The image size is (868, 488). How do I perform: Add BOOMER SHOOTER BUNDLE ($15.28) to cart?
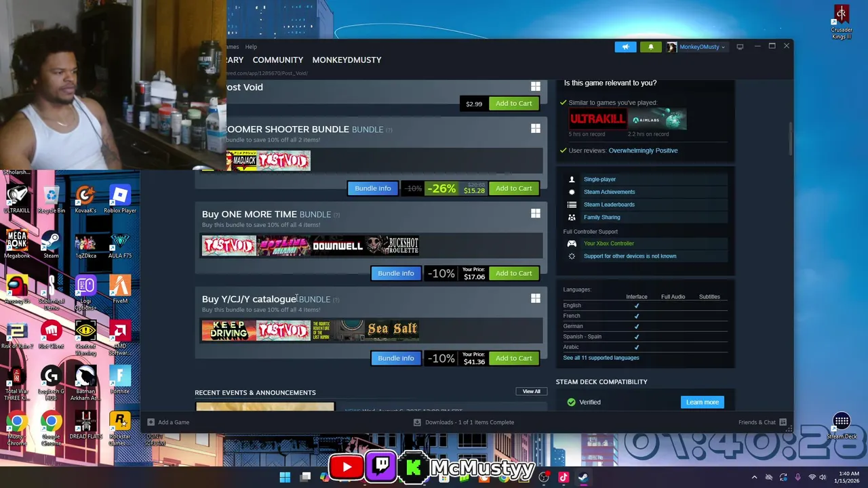click(513, 188)
